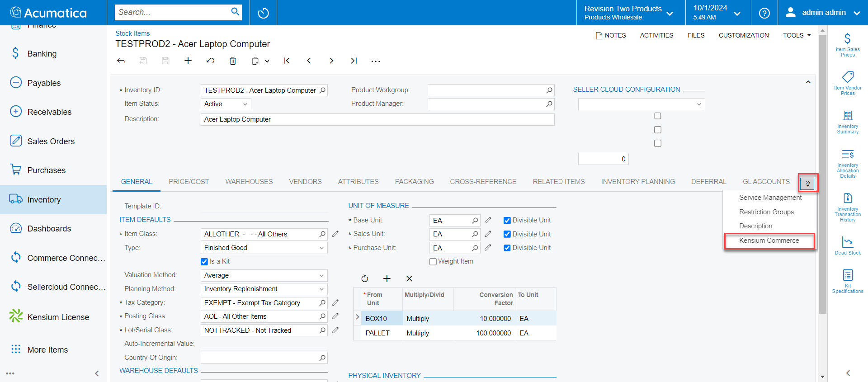
Task: Switch to the Attributes tab
Action: point(359,182)
